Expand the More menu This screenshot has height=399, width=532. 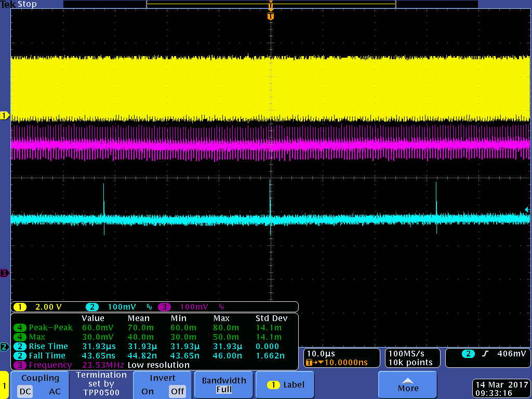[x=408, y=385]
